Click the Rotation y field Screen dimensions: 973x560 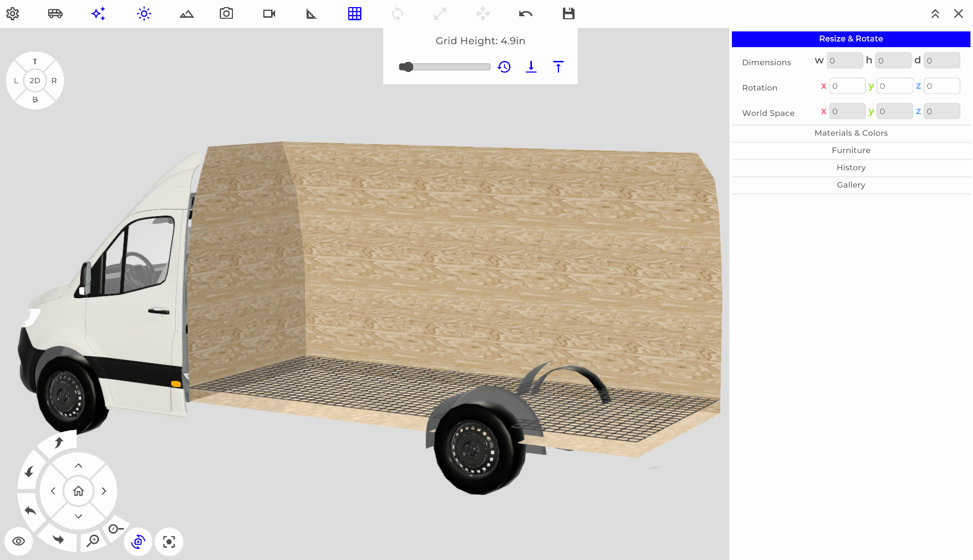coord(895,86)
